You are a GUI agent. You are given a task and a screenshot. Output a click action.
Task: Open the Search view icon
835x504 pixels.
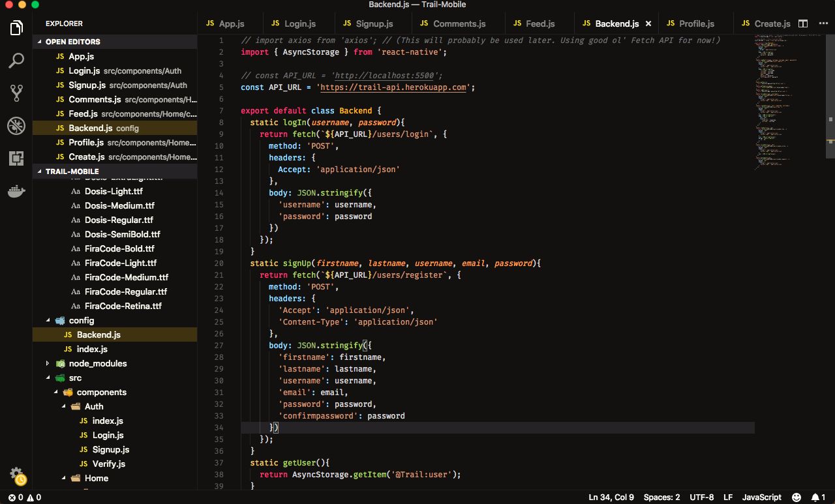pos(16,61)
